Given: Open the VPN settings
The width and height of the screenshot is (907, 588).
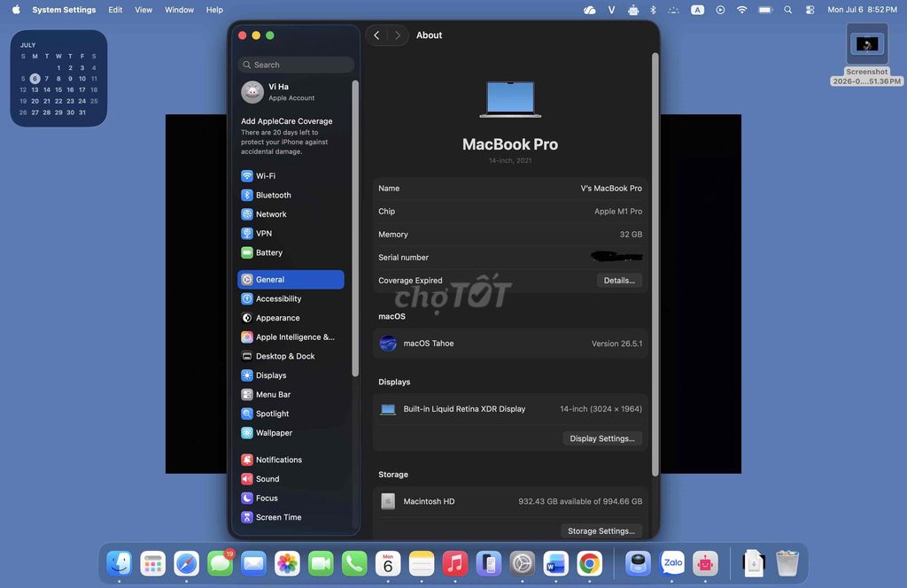Looking at the screenshot, I should [x=291, y=233].
